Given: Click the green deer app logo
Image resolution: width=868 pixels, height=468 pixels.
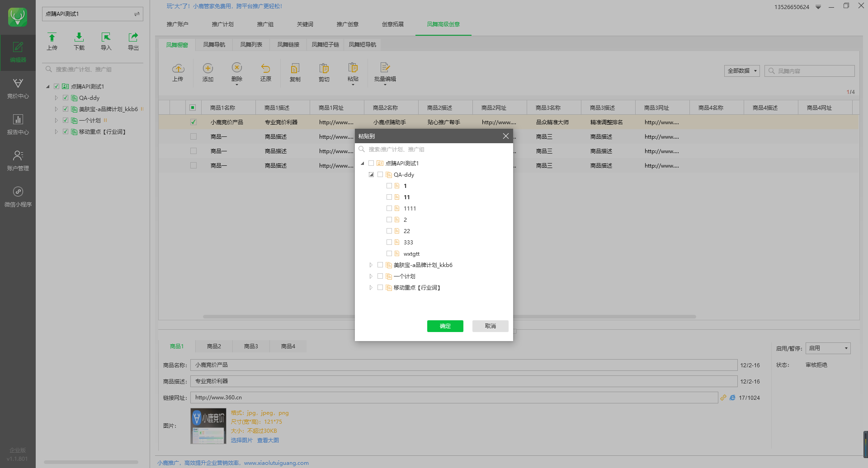Looking at the screenshot, I should [18, 17].
